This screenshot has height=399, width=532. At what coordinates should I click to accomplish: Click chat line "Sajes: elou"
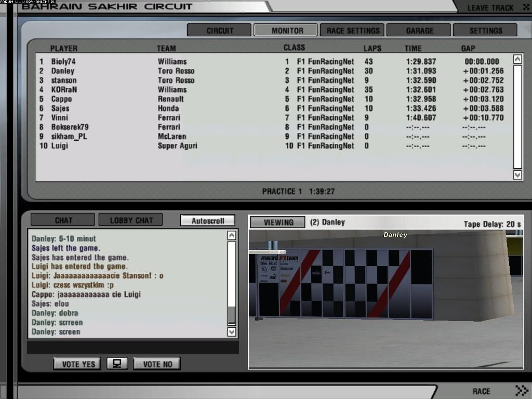[x=50, y=303]
